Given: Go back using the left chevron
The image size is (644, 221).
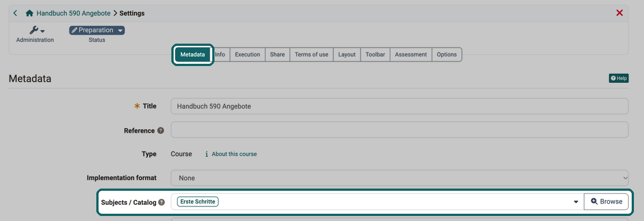Looking at the screenshot, I should [x=15, y=13].
